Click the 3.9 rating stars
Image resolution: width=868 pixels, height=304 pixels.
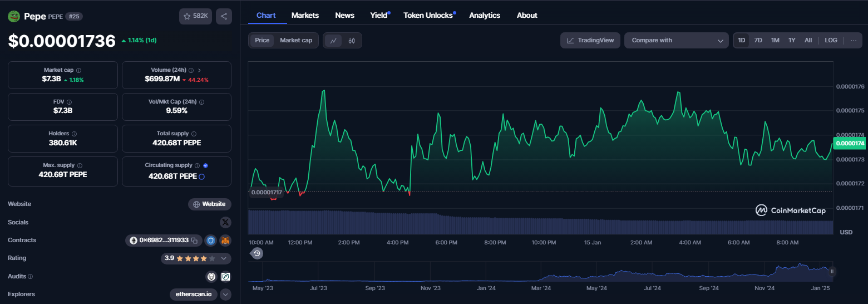pos(196,258)
